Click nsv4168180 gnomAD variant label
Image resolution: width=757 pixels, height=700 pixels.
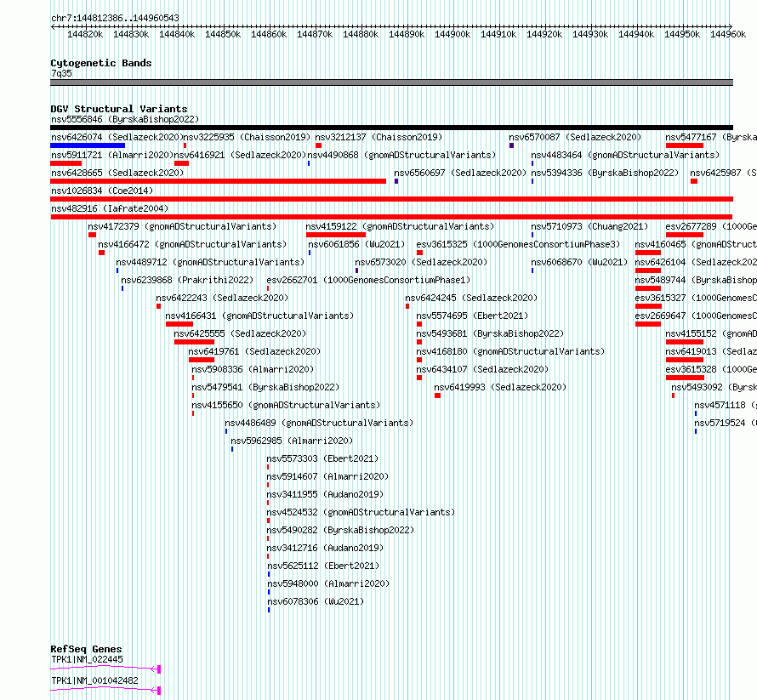510,351
